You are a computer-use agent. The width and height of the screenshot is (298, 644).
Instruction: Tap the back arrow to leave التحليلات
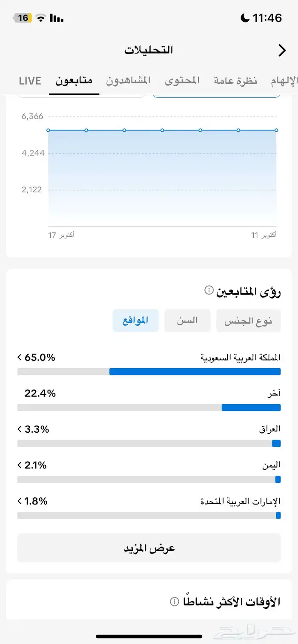(281, 50)
